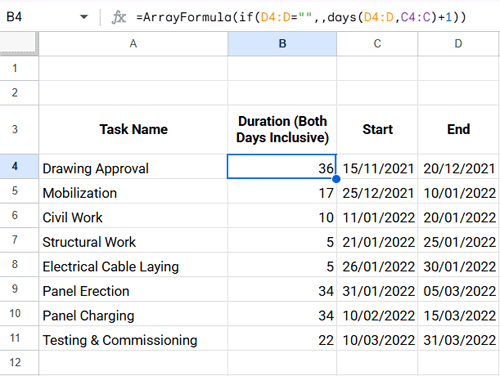
Task: Click the fx function icon
Action: 119,17
